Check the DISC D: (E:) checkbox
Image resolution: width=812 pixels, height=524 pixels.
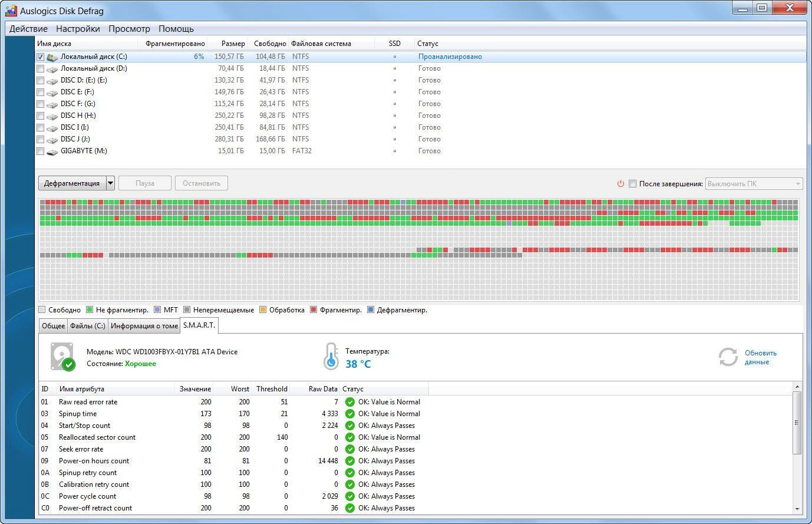point(40,81)
